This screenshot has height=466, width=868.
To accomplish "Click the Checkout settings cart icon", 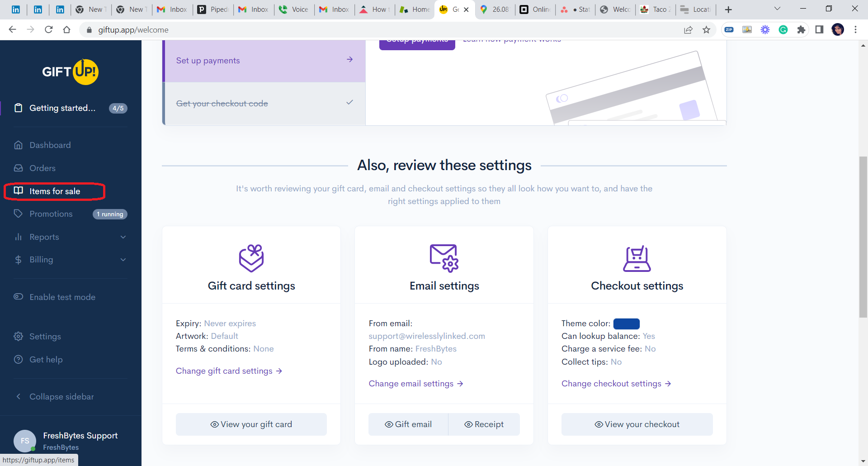I will point(637,258).
